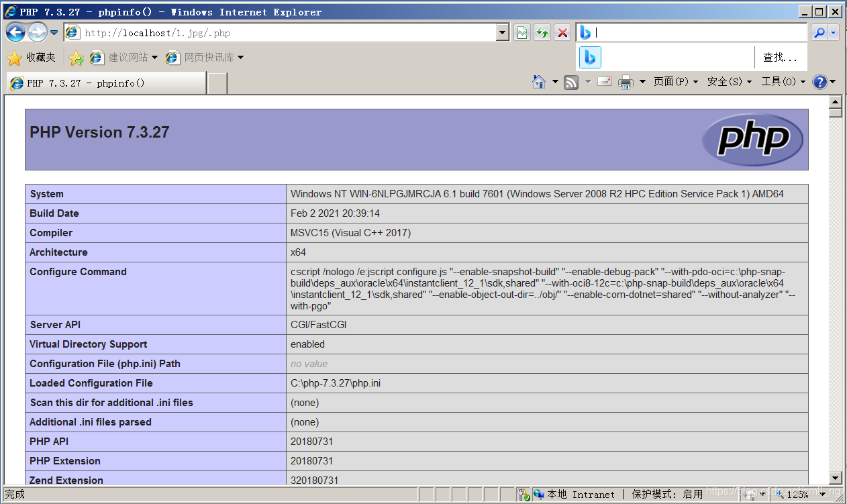847x504 pixels.
Task: Open the 收藏夹 favorites star button
Action: coord(32,58)
